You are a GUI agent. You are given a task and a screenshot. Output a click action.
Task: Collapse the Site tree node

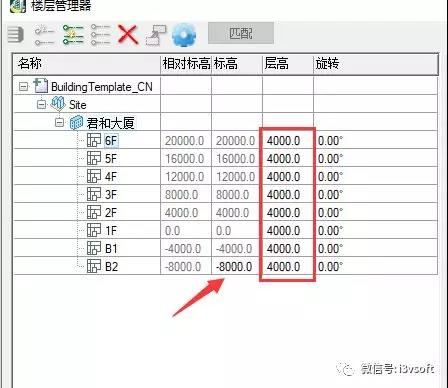[x=41, y=105]
